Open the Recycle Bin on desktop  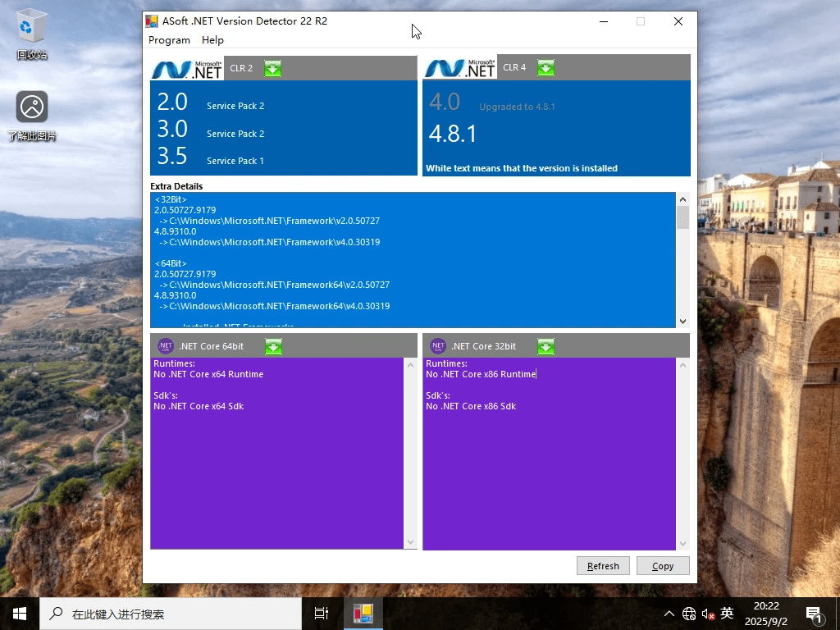30,25
